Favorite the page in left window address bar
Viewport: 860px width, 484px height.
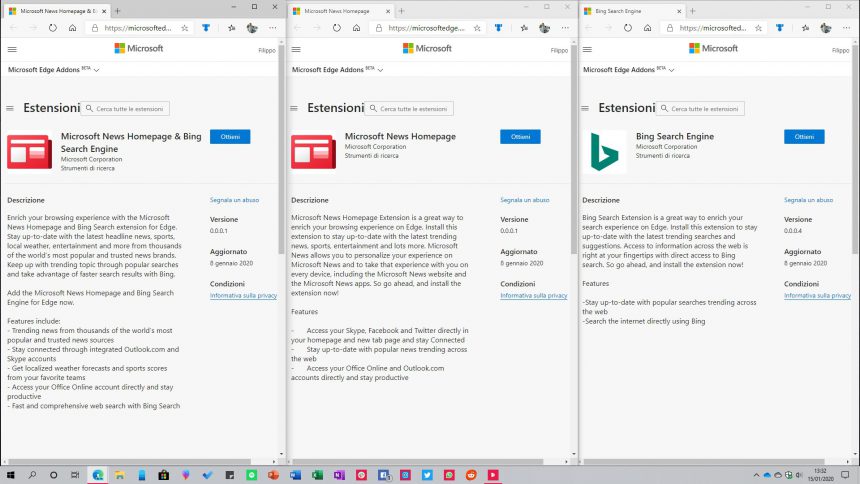tap(185, 27)
